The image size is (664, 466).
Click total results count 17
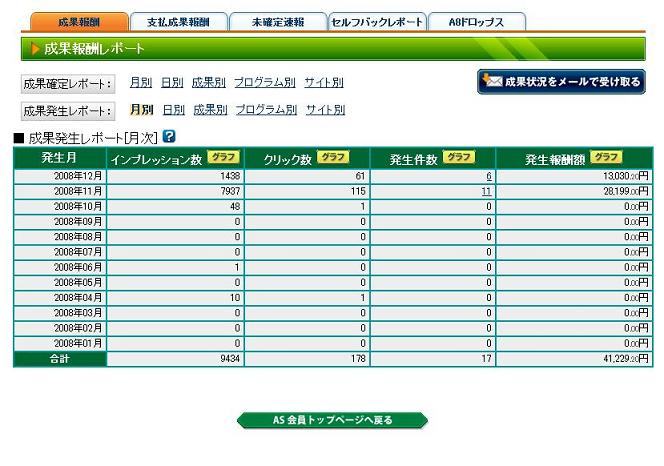pyautogui.click(x=487, y=359)
